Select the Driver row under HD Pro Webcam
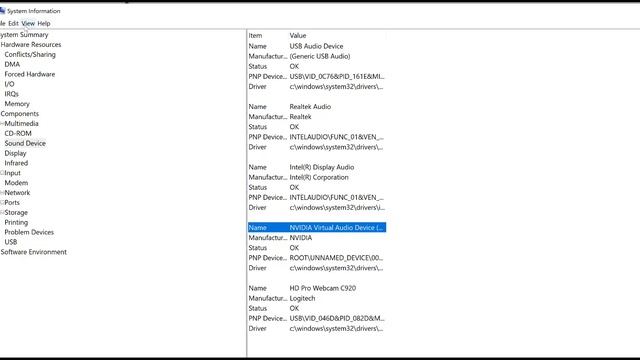 point(317,329)
